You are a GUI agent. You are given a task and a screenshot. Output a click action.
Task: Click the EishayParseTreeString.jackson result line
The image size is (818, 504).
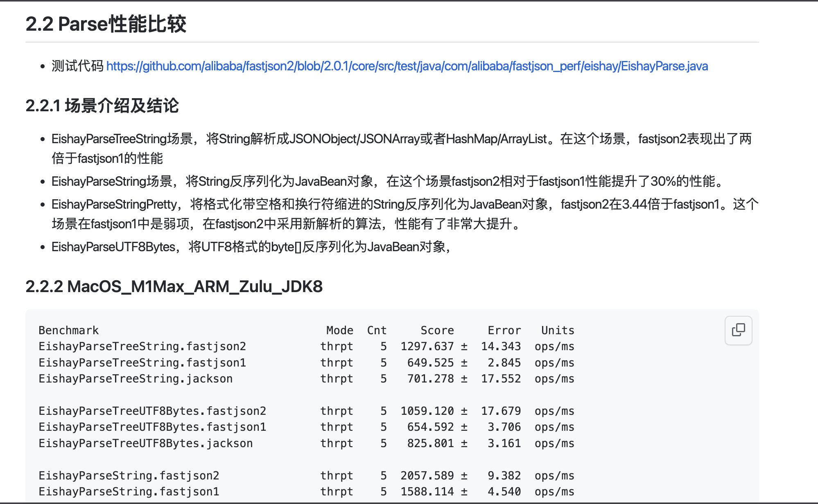click(135, 378)
